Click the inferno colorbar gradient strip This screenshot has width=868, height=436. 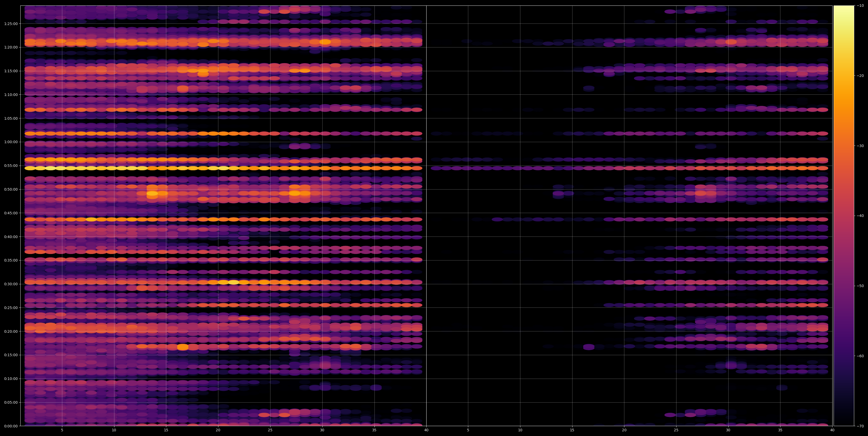click(x=844, y=216)
